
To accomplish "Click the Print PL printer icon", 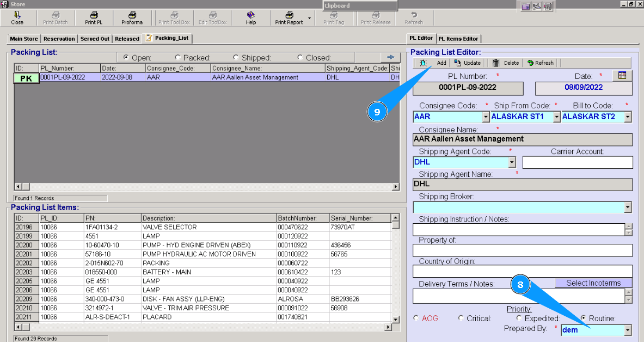I will pos(94,15).
